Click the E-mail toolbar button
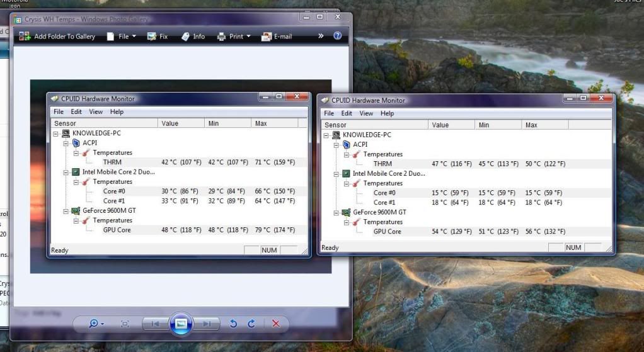Image resolution: width=644 pixels, height=352 pixels. tap(277, 36)
